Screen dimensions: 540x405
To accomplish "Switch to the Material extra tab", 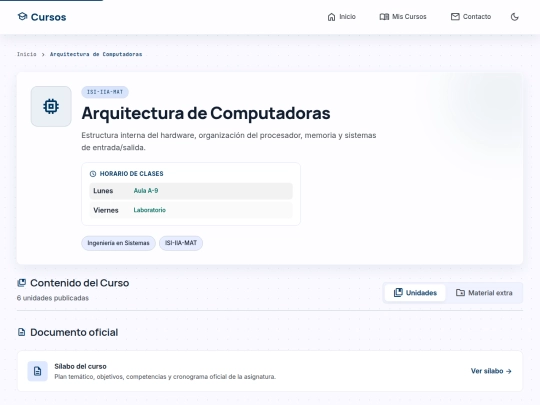I will pos(484,293).
